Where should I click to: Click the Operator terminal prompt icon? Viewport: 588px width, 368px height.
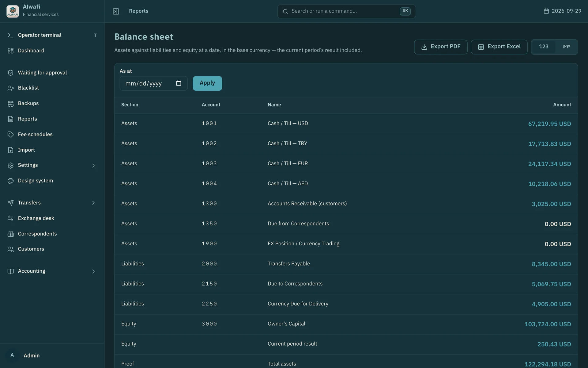point(10,35)
